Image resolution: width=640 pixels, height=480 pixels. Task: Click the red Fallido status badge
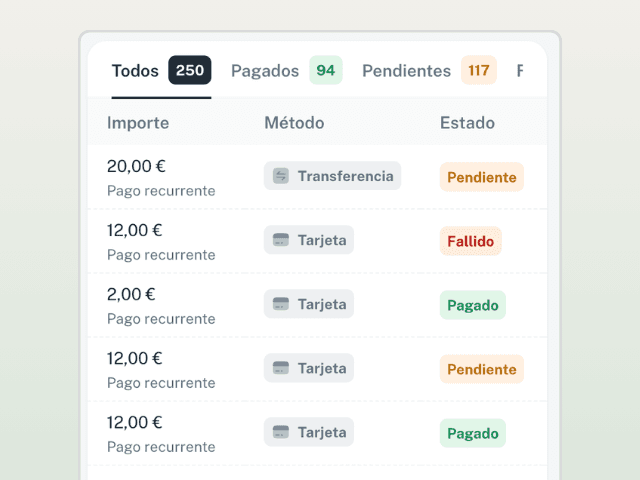pos(471,241)
